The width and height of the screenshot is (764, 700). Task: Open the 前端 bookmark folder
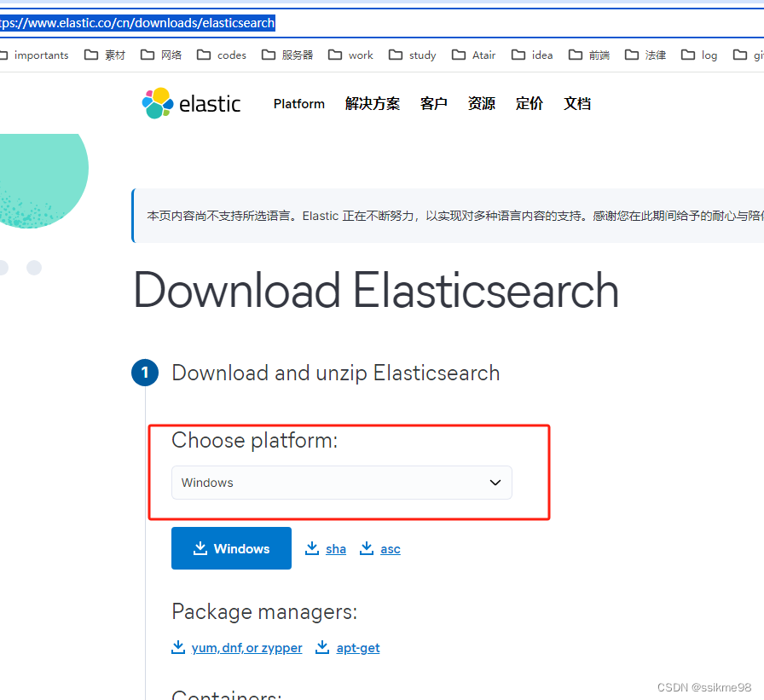[589, 55]
